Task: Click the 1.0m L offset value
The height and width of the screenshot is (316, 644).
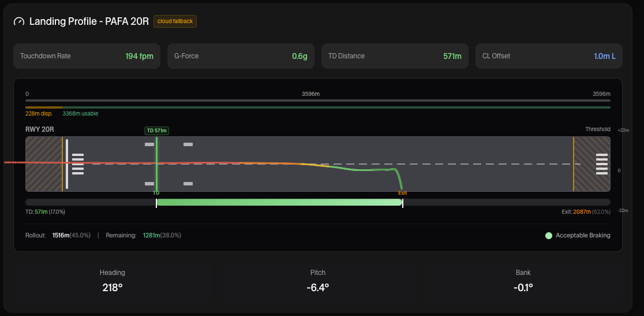Action: click(x=605, y=56)
